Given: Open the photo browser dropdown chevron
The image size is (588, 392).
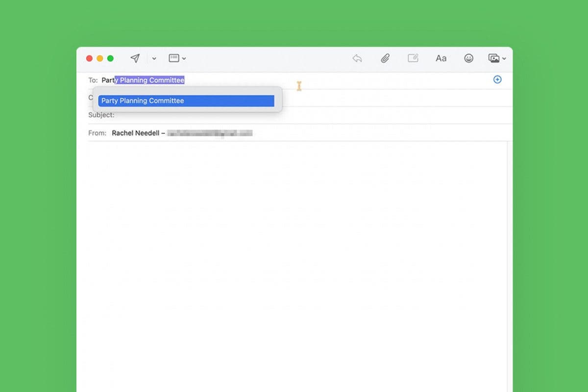Looking at the screenshot, I should 504,59.
